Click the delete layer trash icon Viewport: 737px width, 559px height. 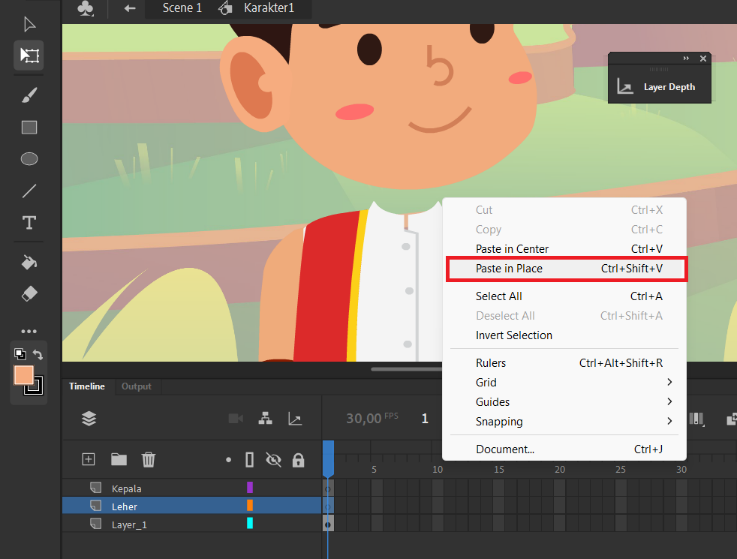(x=149, y=459)
